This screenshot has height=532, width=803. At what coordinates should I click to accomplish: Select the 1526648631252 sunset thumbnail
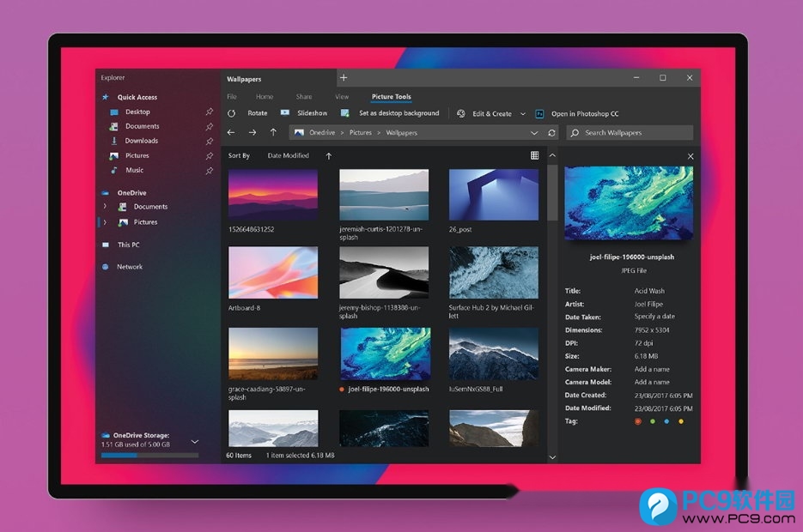tap(273, 195)
